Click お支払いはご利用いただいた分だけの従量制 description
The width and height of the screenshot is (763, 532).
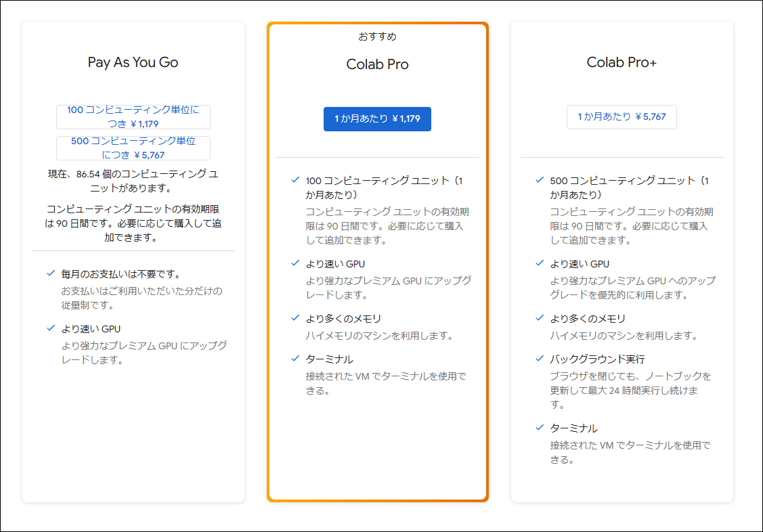pos(141,298)
